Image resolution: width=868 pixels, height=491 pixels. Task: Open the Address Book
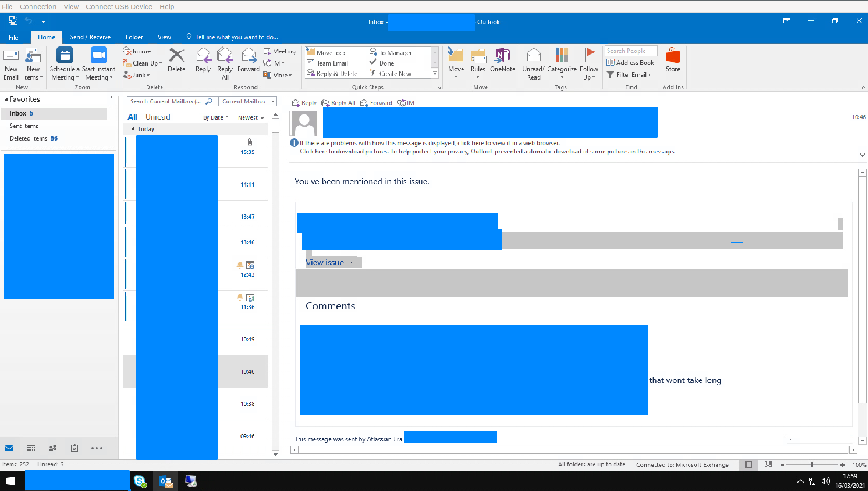click(x=630, y=63)
